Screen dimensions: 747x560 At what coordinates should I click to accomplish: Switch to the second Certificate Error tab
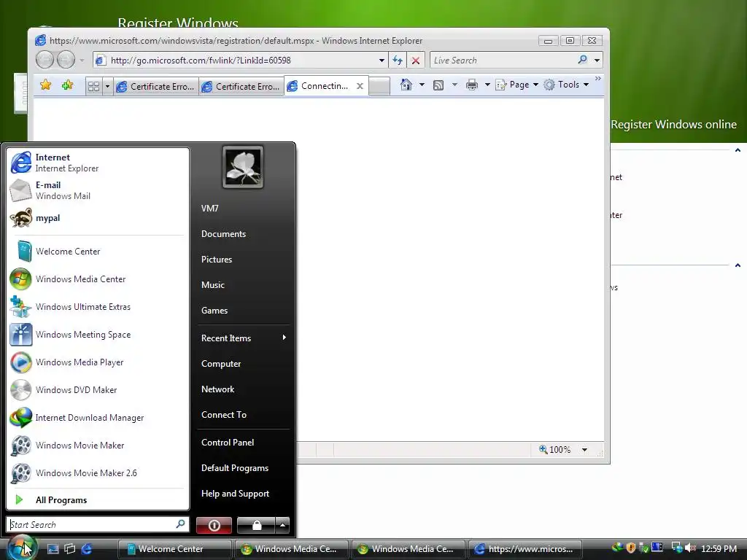tap(241, 86)
